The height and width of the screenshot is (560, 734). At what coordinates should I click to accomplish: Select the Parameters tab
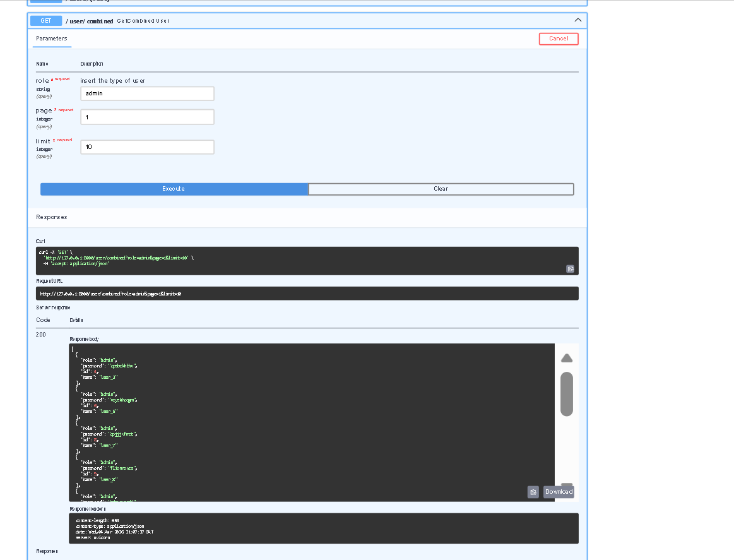[x=52, y=39]
